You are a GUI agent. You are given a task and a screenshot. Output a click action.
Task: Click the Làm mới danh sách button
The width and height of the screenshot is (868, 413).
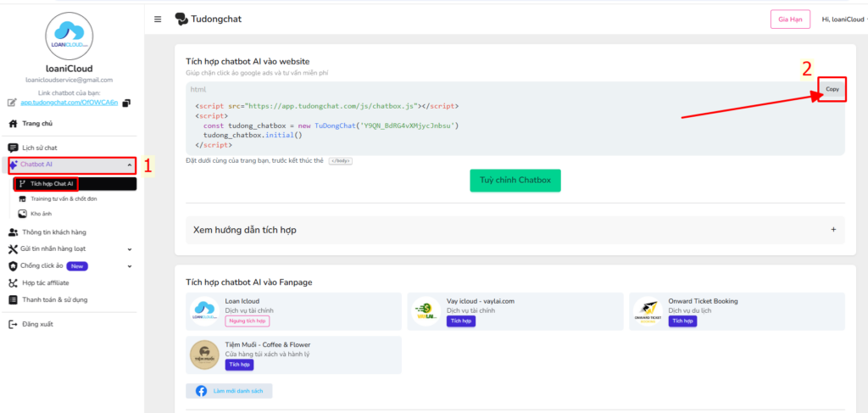[x=229, y=392]
